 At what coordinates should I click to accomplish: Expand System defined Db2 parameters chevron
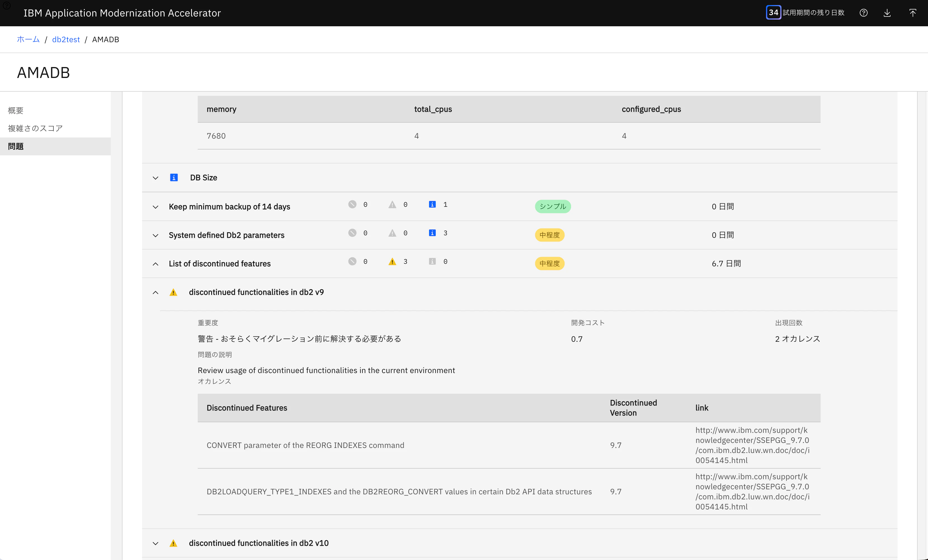(x=156, y=235)
